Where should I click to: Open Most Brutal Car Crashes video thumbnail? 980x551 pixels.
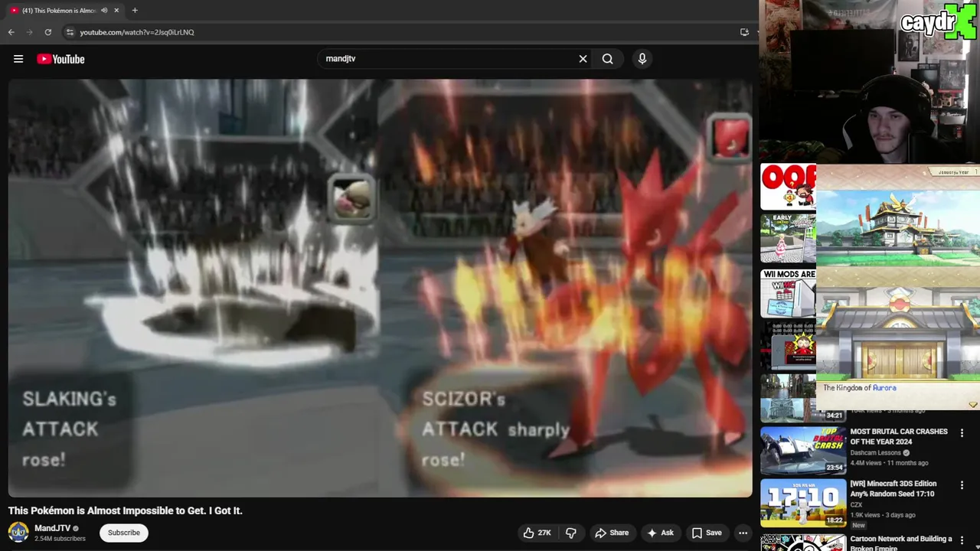coord(803,451)
